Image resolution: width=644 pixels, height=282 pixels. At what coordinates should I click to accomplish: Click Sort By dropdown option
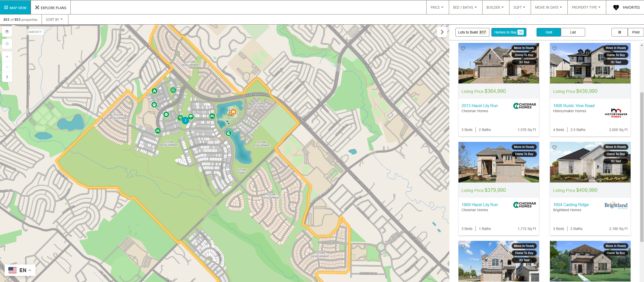point(53,19)
